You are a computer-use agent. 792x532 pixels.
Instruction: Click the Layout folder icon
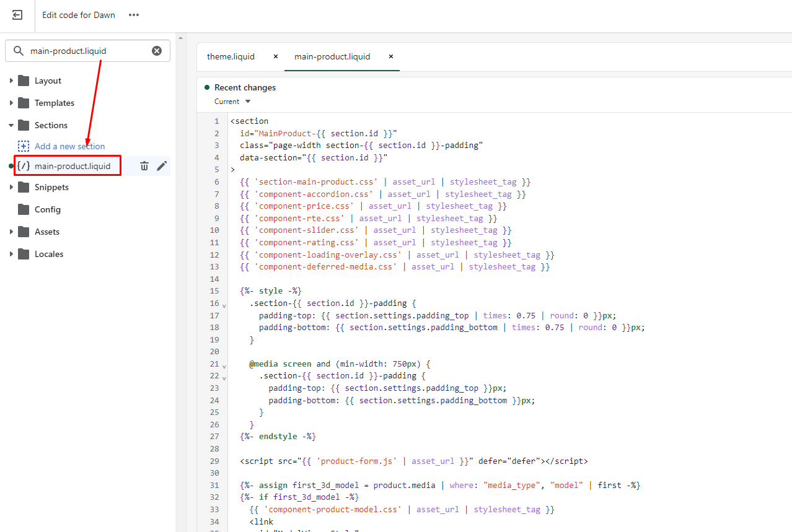[24, 81]
